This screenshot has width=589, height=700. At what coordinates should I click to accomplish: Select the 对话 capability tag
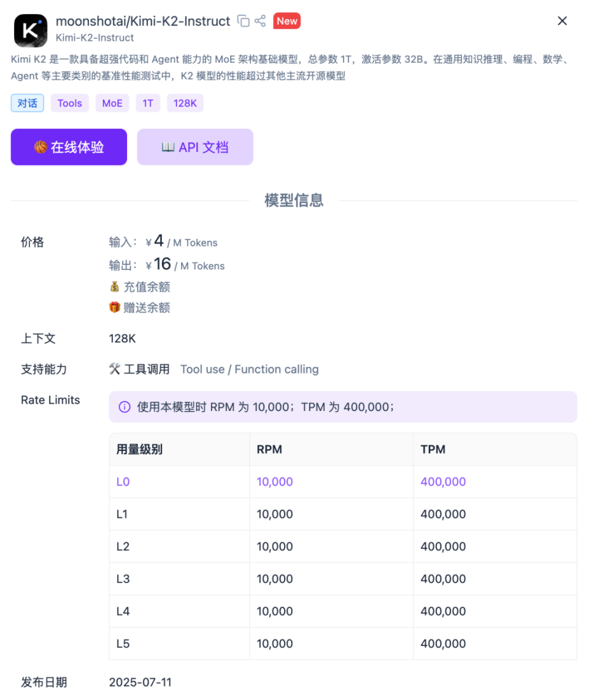pyautogui.click(x=27, y=102)
